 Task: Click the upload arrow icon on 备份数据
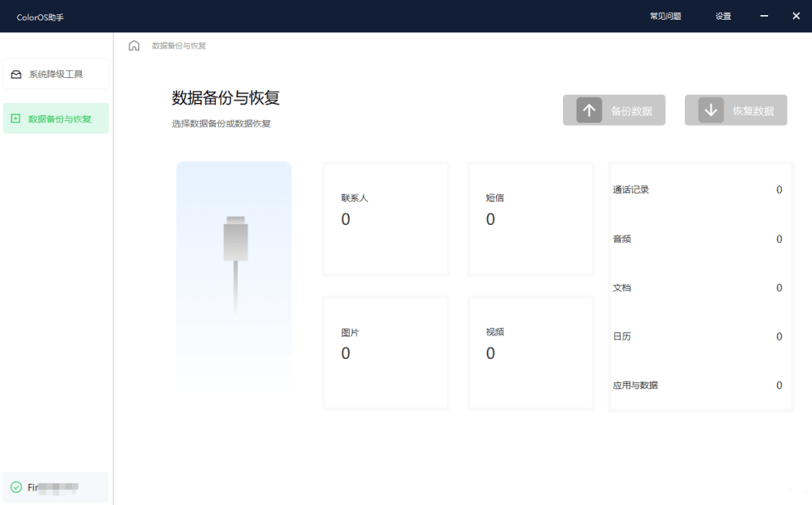point(590,110)
